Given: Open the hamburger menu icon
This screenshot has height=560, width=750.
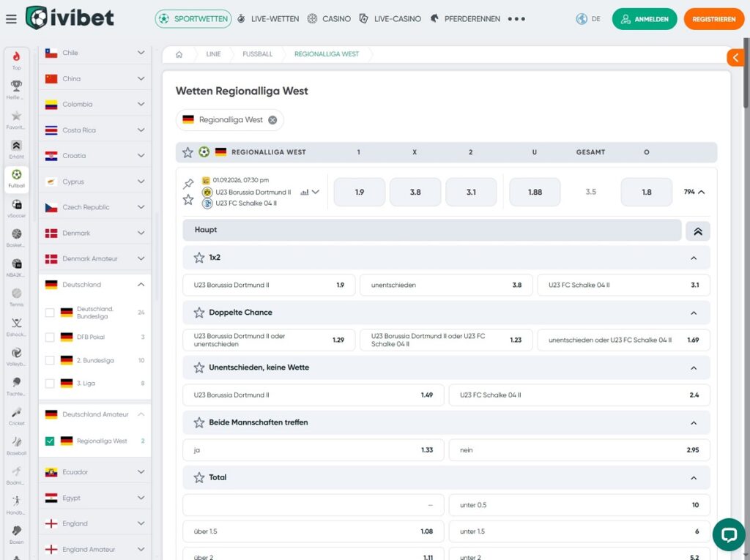Looking at the screenshot, I should [11, 19].
